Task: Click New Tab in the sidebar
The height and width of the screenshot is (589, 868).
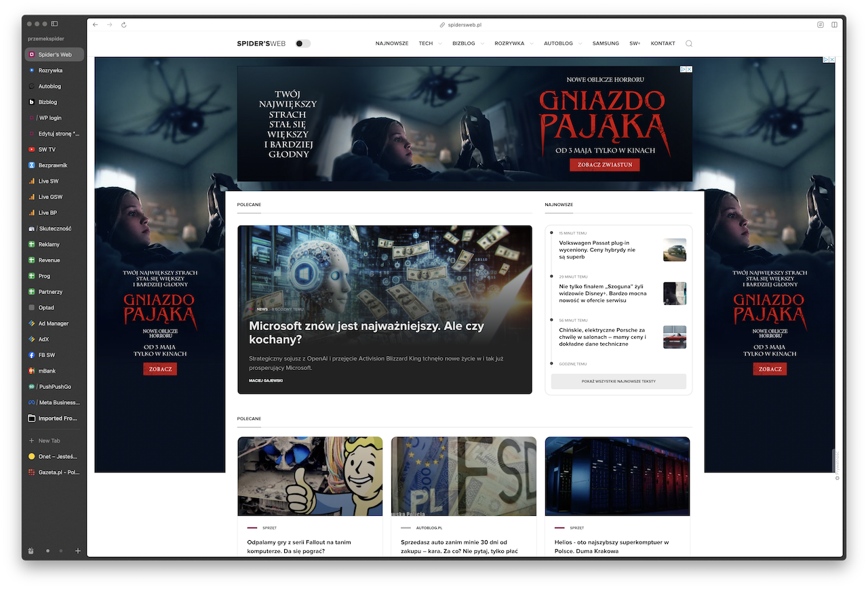Action: pos(54,441)
